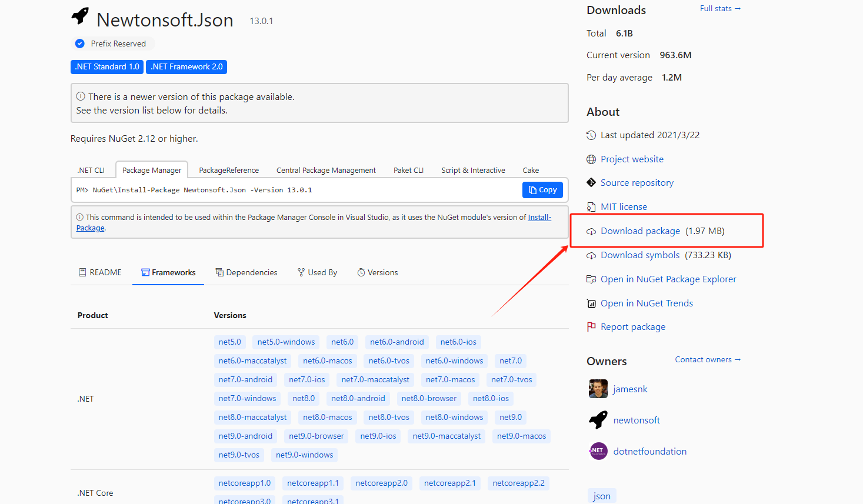Open the Versions tab
863x504 pixels.
click(378, 272)
